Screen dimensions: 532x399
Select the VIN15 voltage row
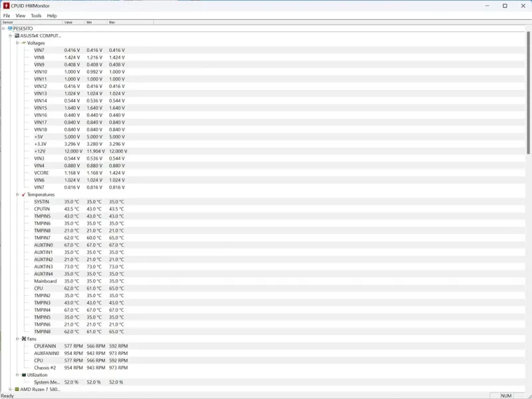pyautogui.click(x=79, y=108)
